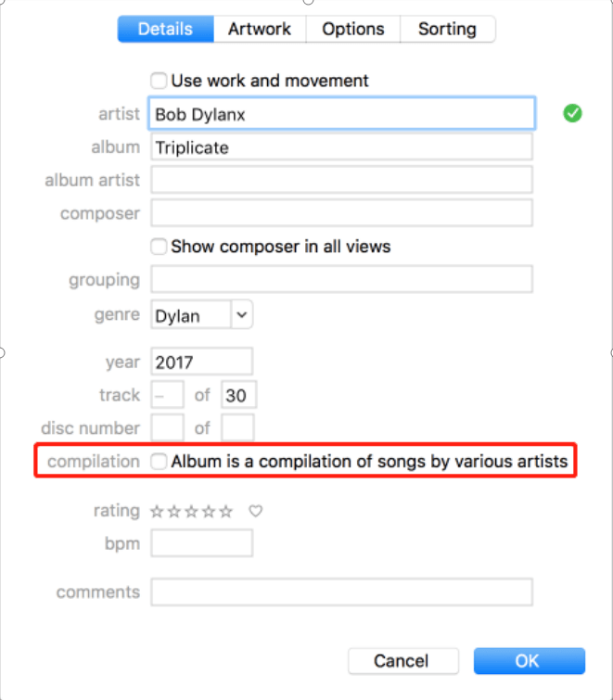Open the genre dropdown arrow

click(x=241, y=315)
